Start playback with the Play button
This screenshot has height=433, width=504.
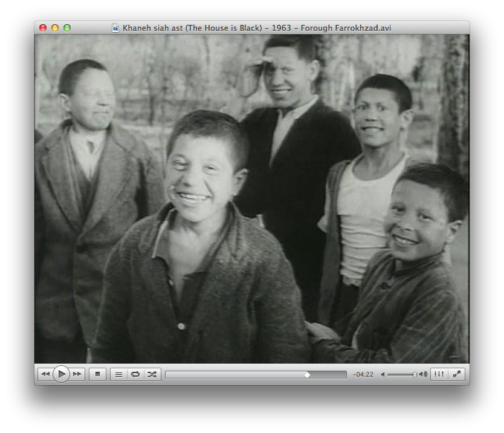point(62,374)
